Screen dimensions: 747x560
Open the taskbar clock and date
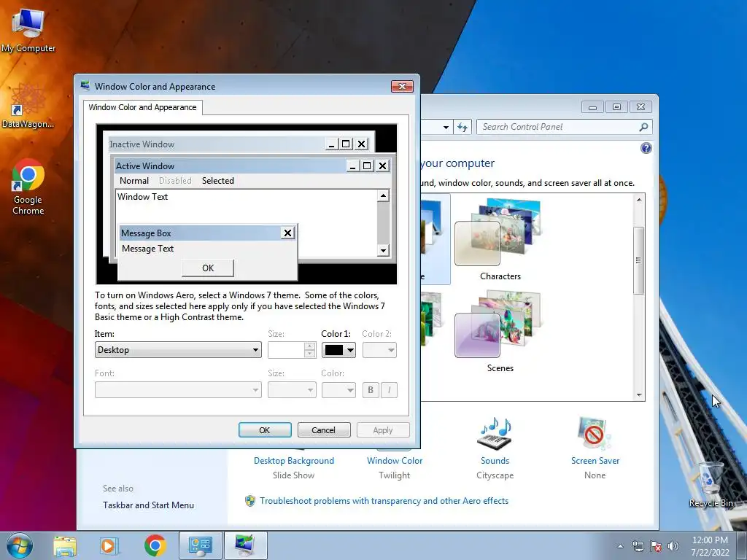pos(710,546)
